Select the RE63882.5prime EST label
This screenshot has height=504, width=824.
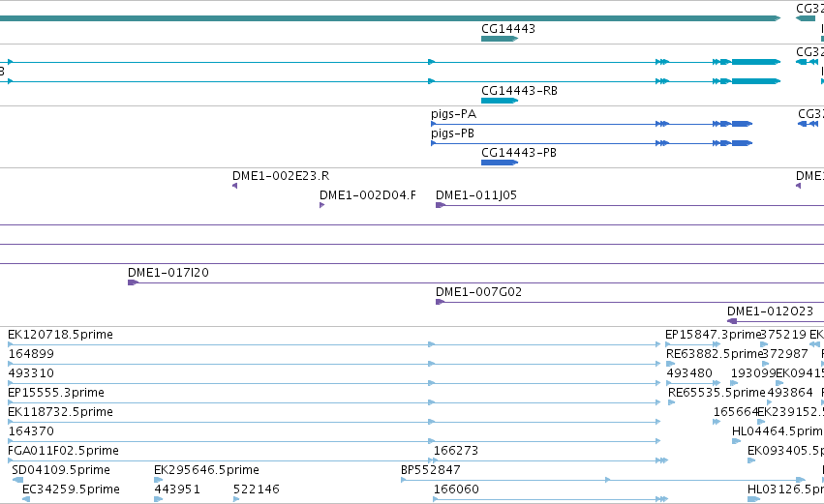(x=715, y=354)
